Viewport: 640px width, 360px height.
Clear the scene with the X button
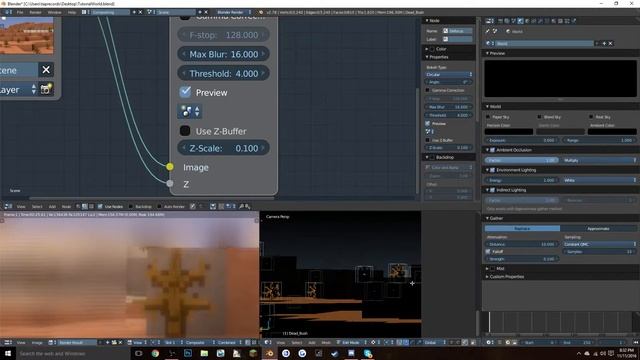pos(46,70)
